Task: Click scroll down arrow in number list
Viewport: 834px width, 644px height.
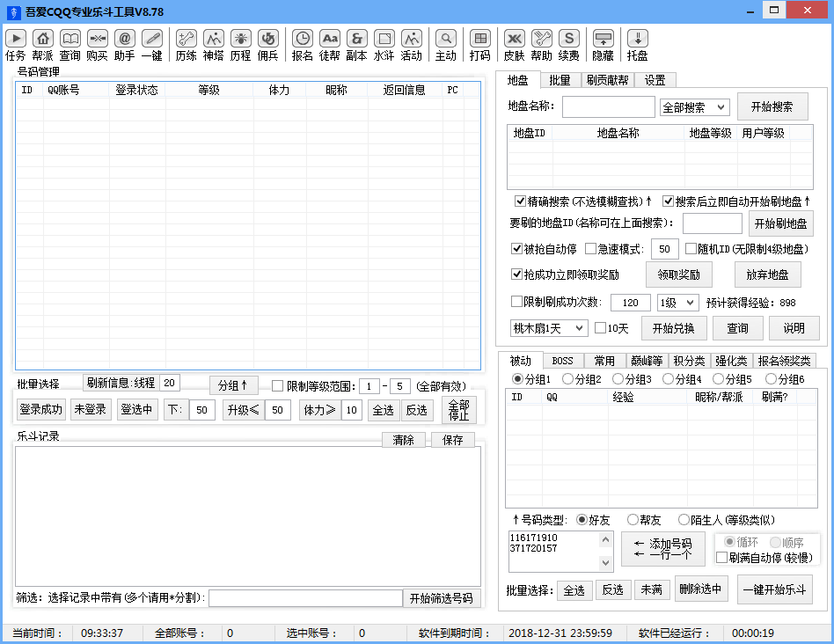Action: point(605,562)
